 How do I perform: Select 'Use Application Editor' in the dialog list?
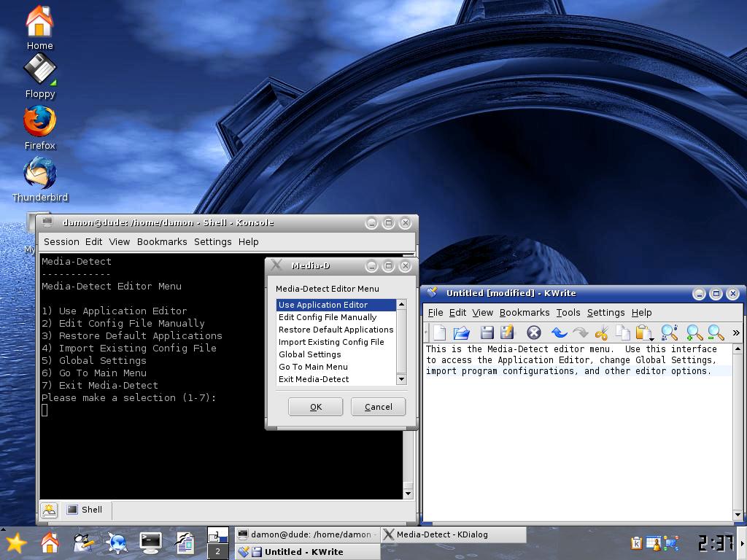coord(336,305)
